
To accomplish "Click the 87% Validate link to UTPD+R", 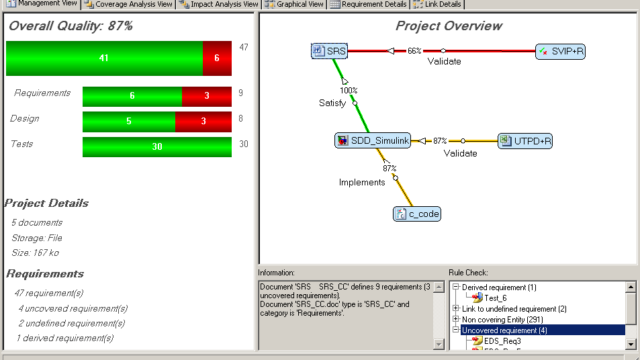I will pos(440,141).
